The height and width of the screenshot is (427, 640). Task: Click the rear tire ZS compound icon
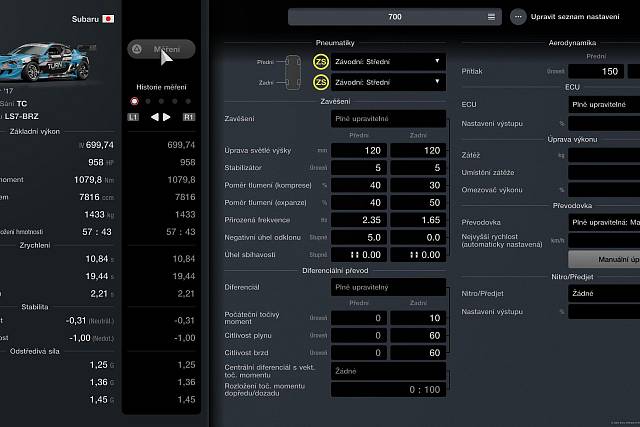click(x=321, y=81)
